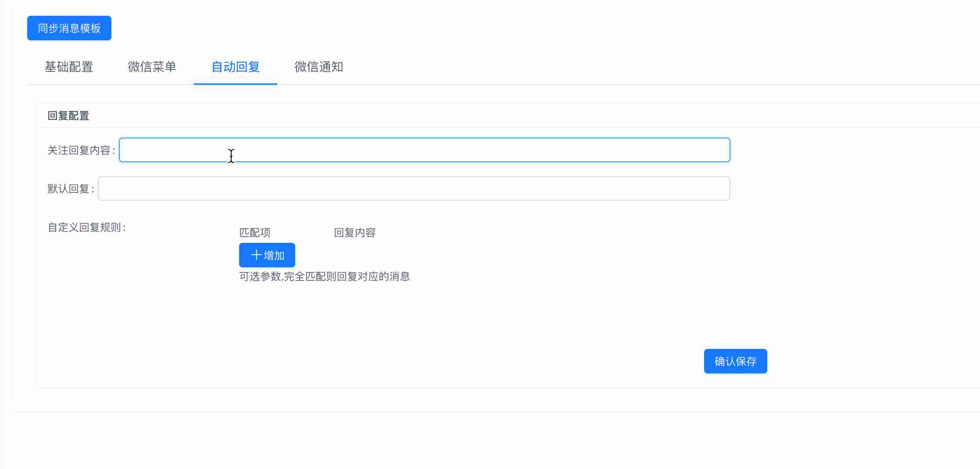Click the 回复内容 column header
This screenshot has height=469, width=980.
click(x=355, y=233)
